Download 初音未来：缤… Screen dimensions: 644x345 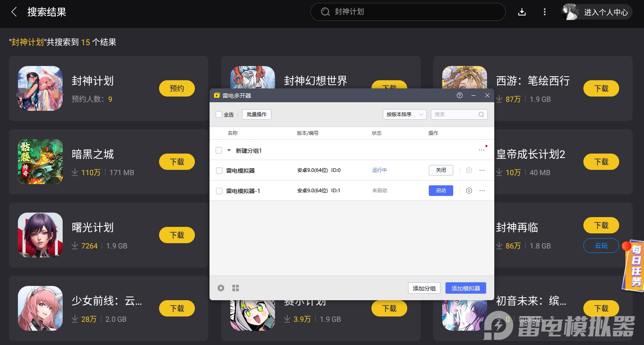(x=601, y=308)
